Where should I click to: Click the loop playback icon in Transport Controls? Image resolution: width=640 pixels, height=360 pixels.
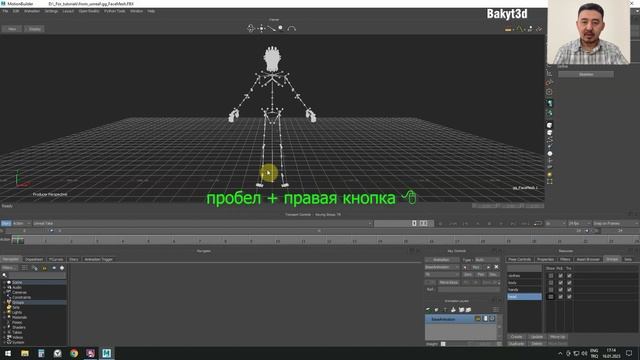(538, 223)
